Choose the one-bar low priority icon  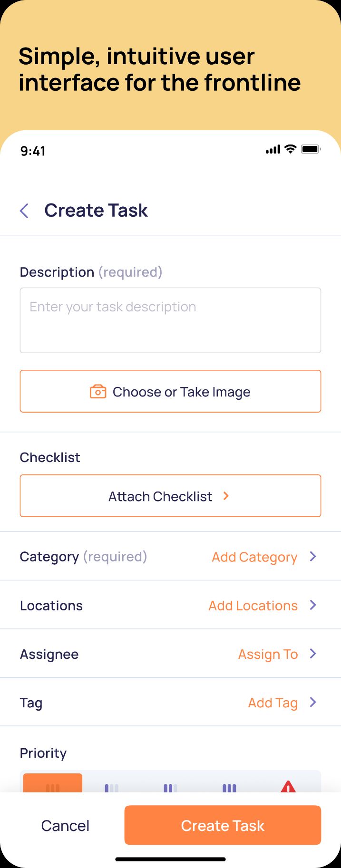pos(111,788)
